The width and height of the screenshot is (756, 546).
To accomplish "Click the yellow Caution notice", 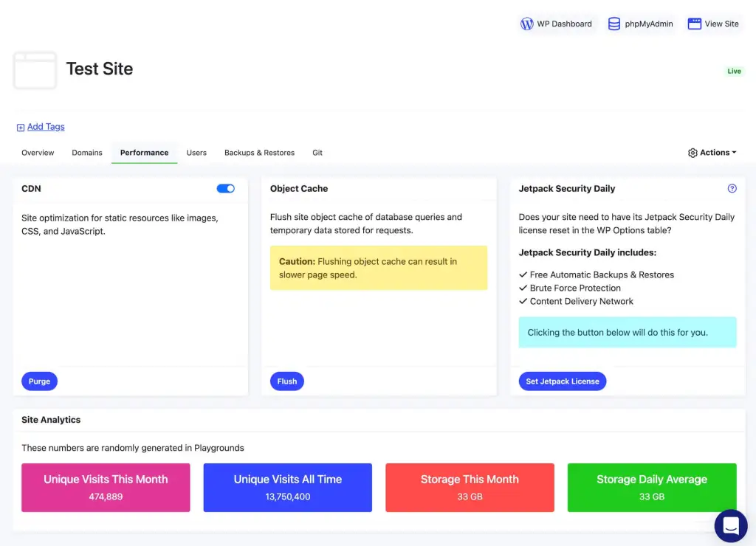I will point(379,268).
